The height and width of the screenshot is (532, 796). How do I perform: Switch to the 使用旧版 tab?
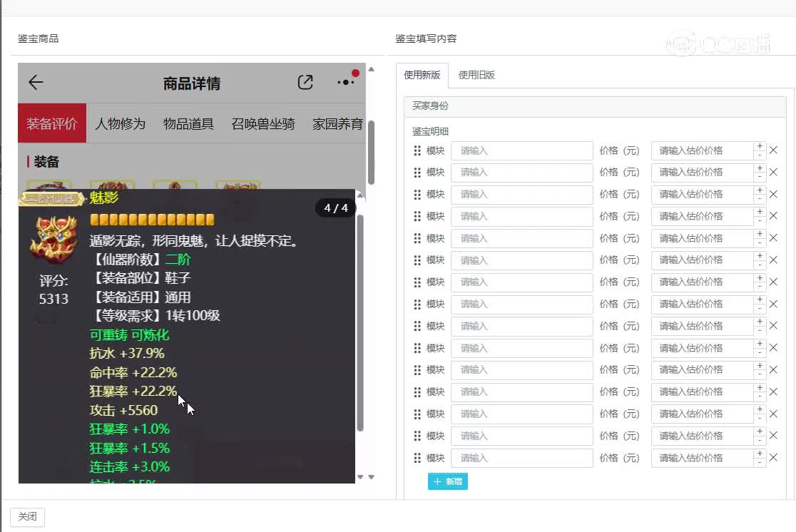click(476, 75)
